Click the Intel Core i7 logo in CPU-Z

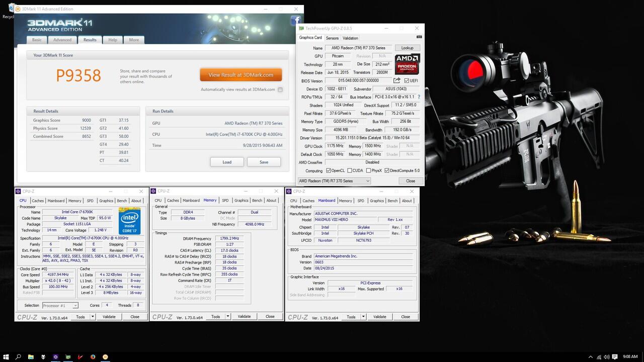[x=130, y=222]
